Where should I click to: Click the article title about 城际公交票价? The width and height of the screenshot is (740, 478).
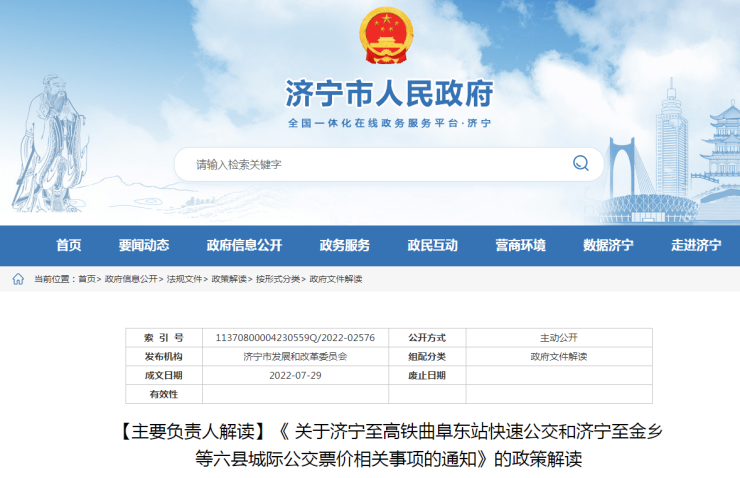tap(389, 446)
